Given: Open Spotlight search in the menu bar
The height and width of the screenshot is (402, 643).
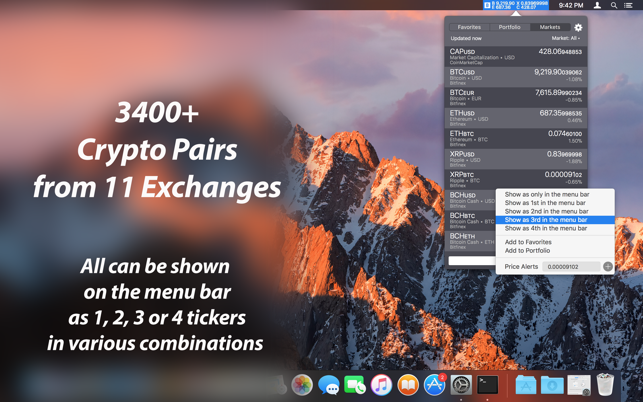Looking at the screenshot, I should click(x=614, y=5).
